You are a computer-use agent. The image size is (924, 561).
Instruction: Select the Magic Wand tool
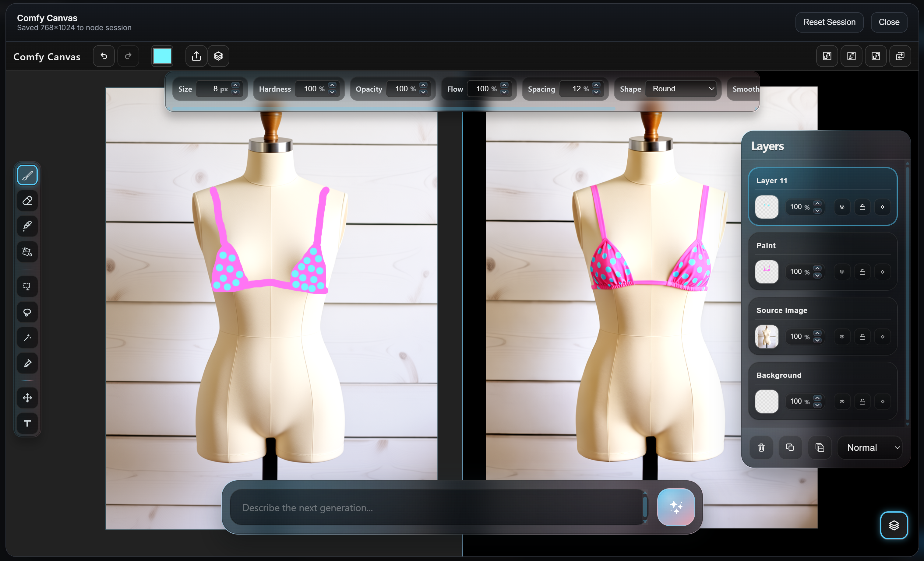pyautogui.click(x=27, y=338)
